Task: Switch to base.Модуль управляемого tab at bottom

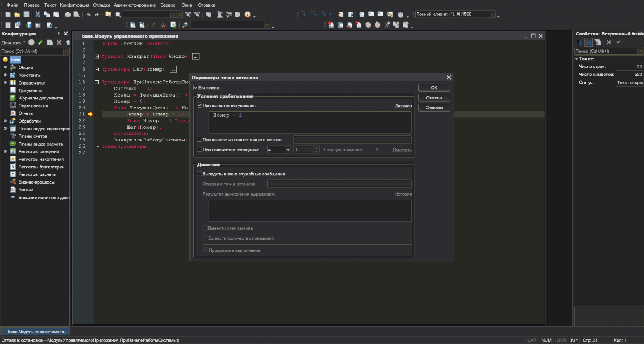Action: [35, 332]
